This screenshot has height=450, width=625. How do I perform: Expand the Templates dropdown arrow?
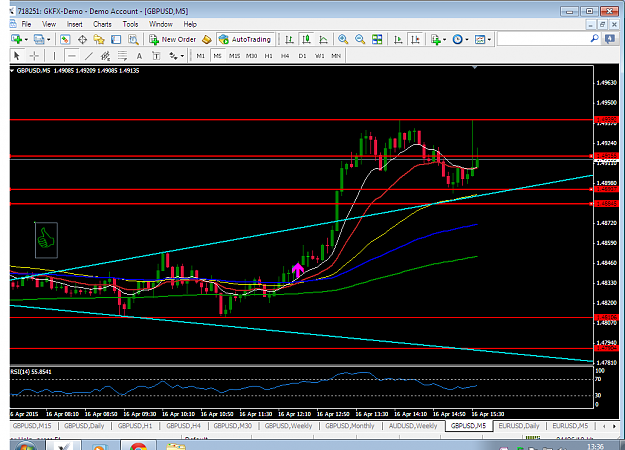coord(489,39)
